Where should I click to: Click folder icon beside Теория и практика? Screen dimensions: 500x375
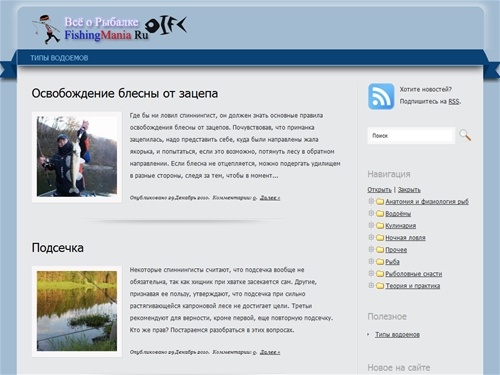pyautogui.click(x=380, y=286)
